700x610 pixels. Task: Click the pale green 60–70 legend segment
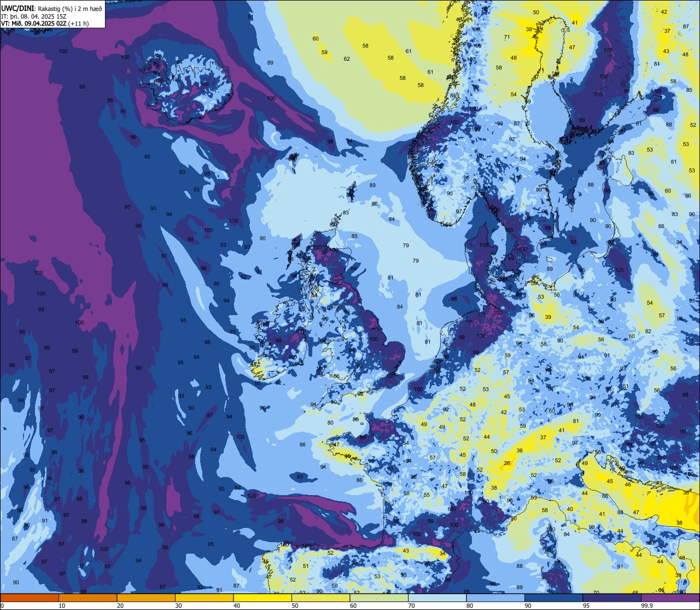tap(379, 598)
